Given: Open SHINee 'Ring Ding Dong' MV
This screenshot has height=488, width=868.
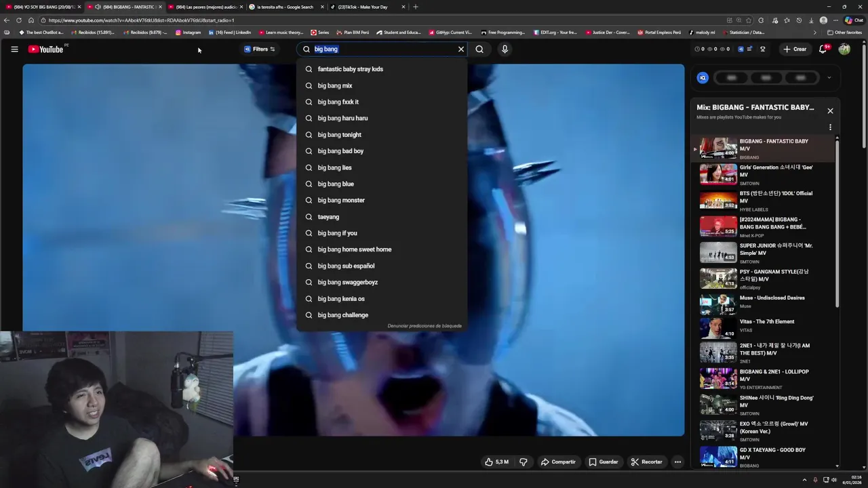Looking at the screenshot, I should click(x=763, y=405).
